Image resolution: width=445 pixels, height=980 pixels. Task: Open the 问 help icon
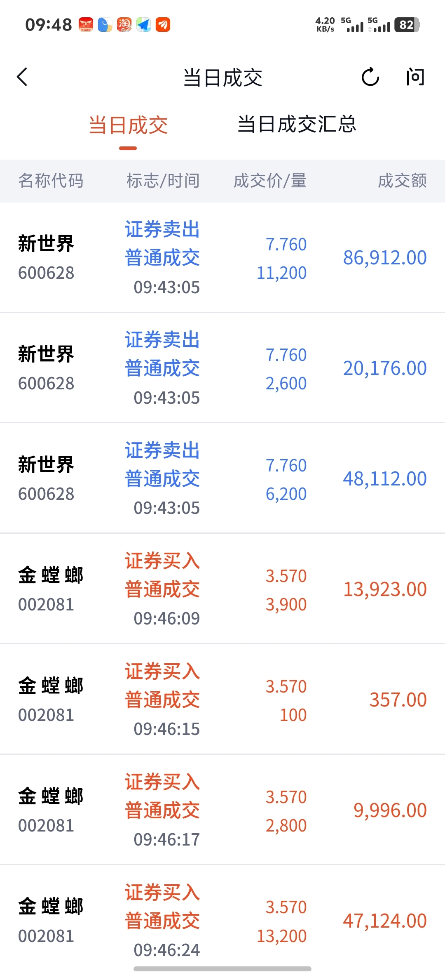(415, 77)
